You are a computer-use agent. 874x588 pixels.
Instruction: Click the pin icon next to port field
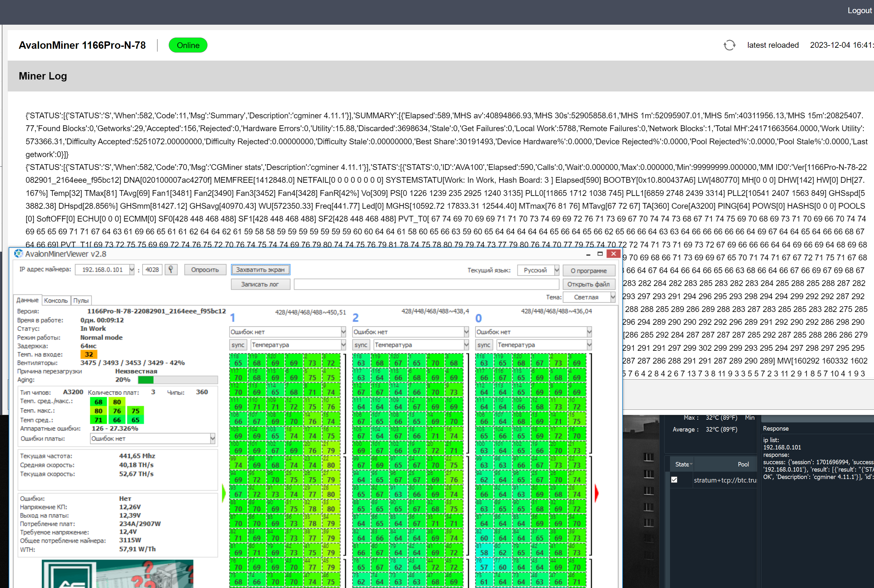(171, 269)
